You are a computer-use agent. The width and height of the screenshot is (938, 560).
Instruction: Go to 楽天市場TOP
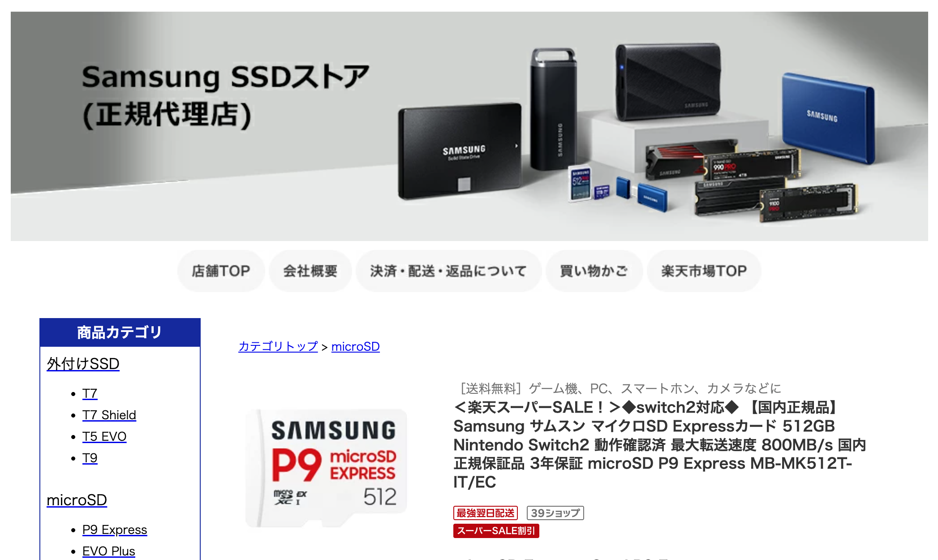704,271
